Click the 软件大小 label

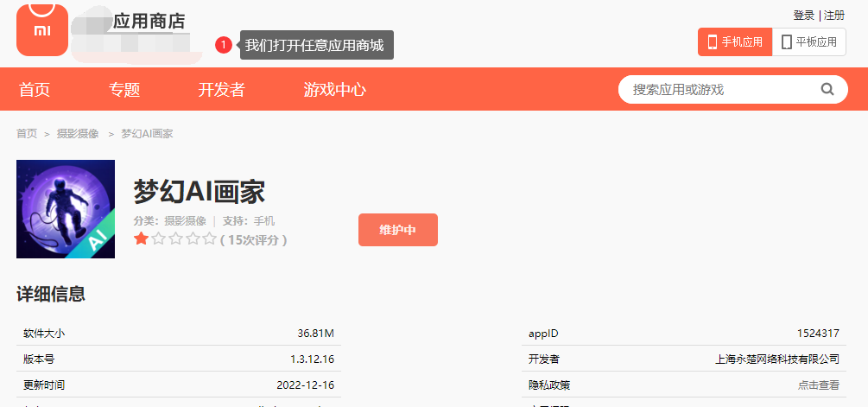click(44, 334)
